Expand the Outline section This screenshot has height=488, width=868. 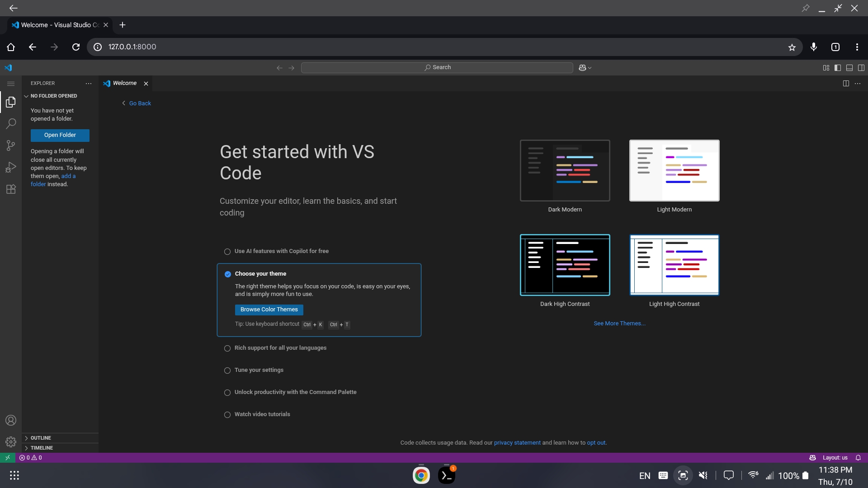click(x=60, y=438)
